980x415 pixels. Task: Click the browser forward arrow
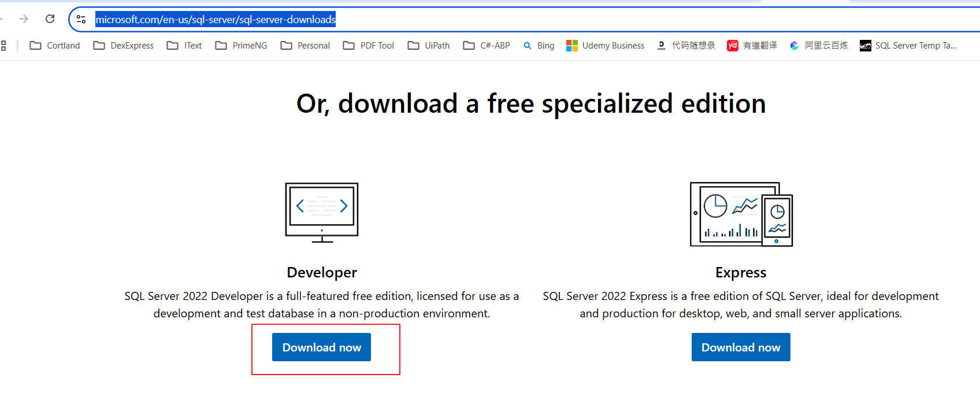coord(24,19)
